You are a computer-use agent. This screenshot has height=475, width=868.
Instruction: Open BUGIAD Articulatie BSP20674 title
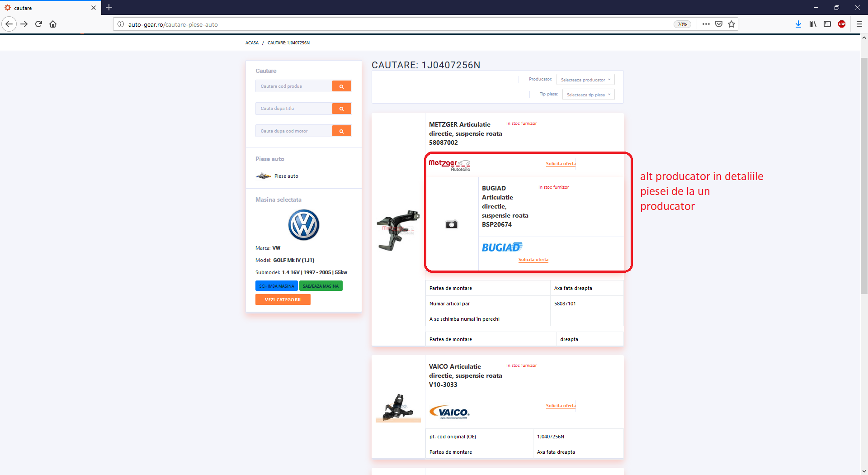pos(505,206)
